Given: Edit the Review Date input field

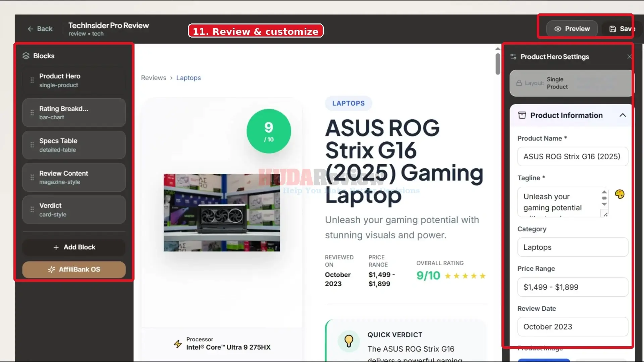Looking at the screenshot, I should click(x=573, y=327).
